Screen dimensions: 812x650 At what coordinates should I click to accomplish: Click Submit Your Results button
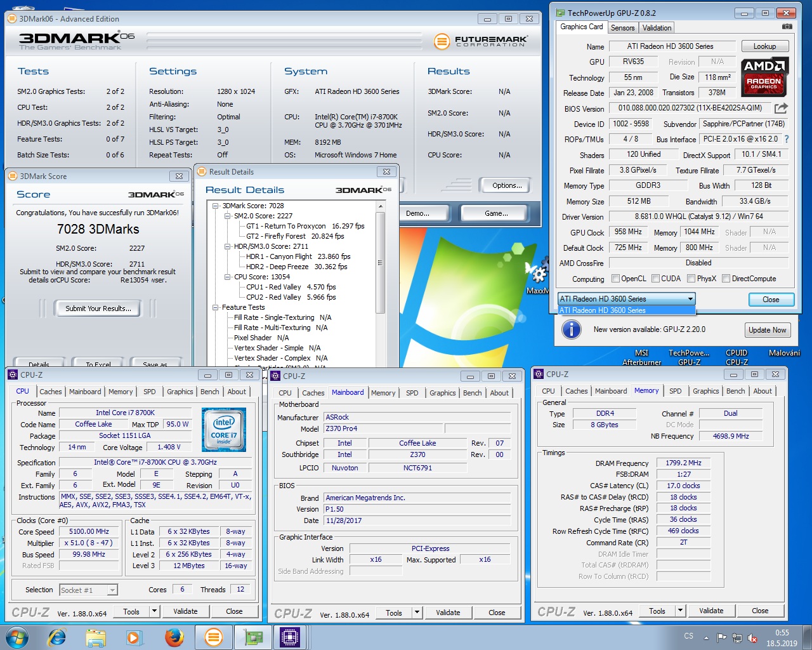click(x=98, y=308)
